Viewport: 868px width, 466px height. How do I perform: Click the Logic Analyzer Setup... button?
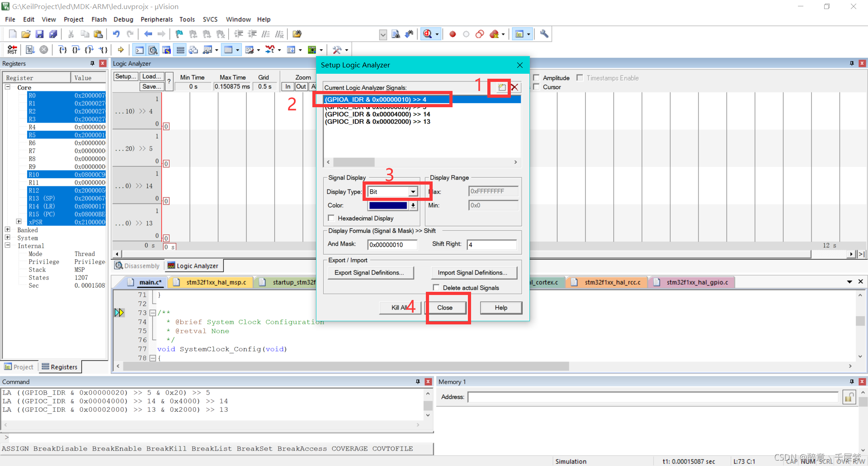tap(125, 76)
